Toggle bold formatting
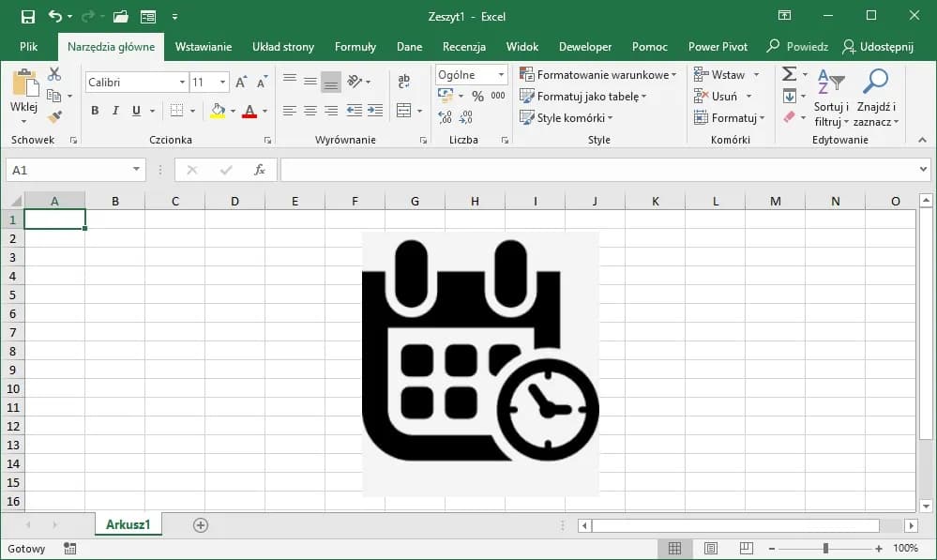Viewport: 937px width, 560px height. pyautogui.click(x=95, y=111)
